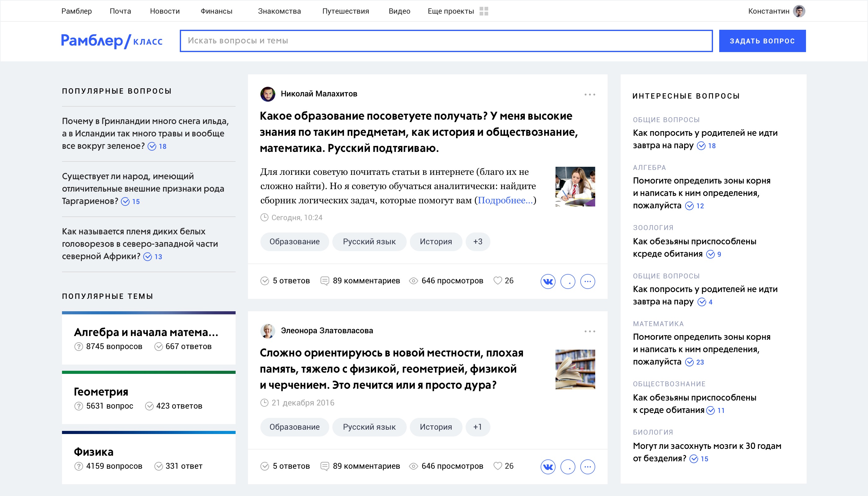
Task: Open the book thumbnail on second question
Action: (575, 369)
